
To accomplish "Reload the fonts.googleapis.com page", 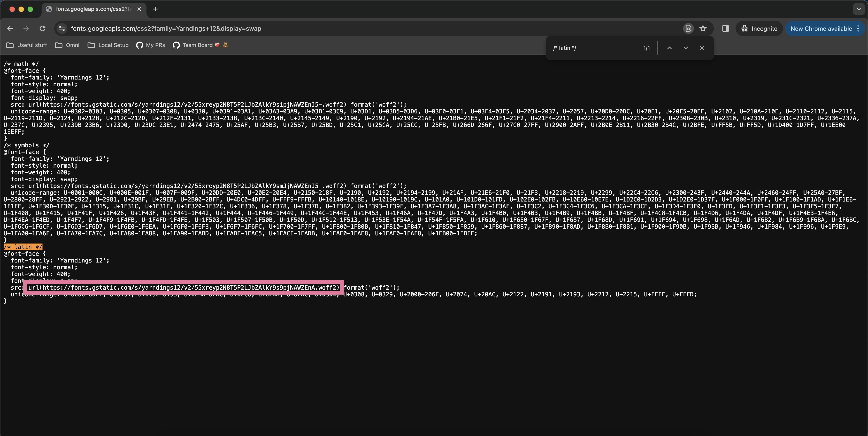I will pyautogui.click(x=42, y=29).
